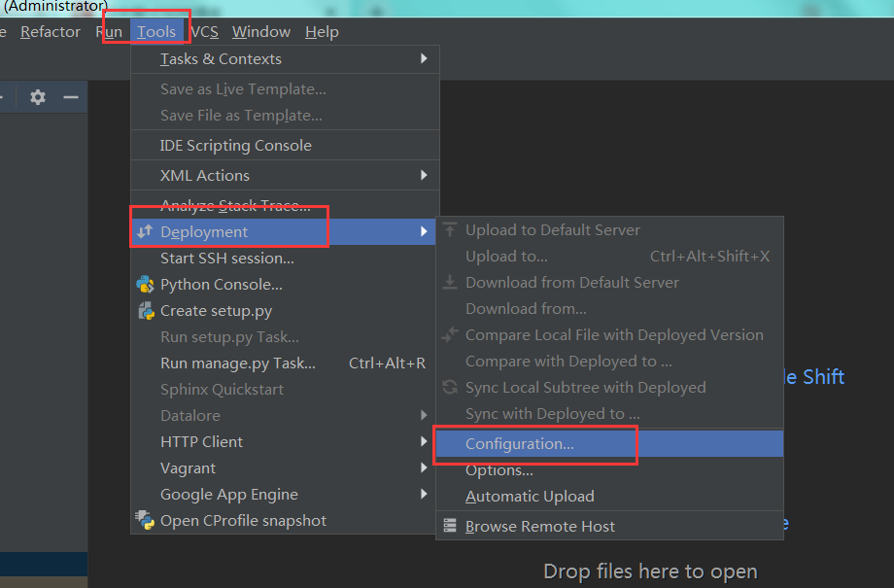894x588 pixels.
Task: Open the VCS menu
Action: pos(204,32)
